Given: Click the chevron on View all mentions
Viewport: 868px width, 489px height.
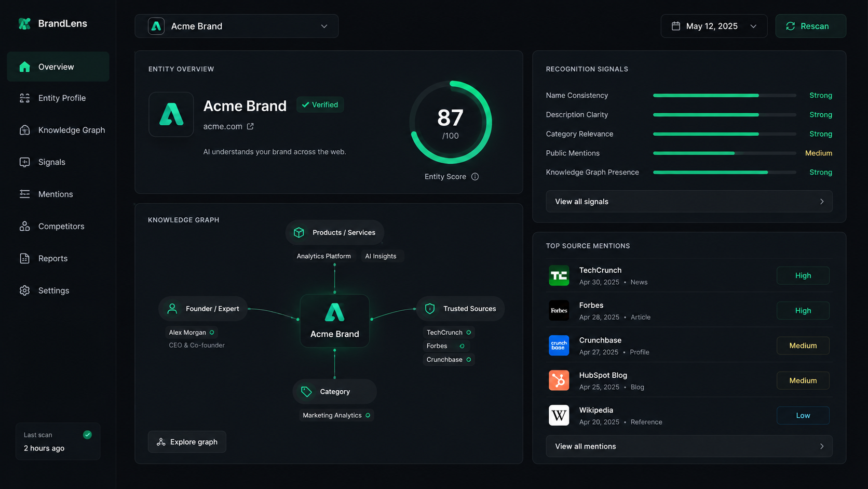Looking at the screenshot, I should [822, 446].
